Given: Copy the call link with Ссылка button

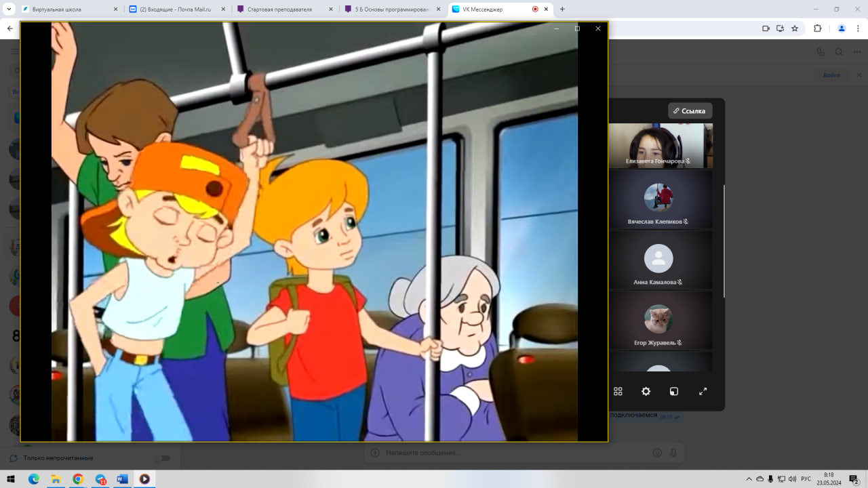Looking at the screenshot, I should [690, 110].
